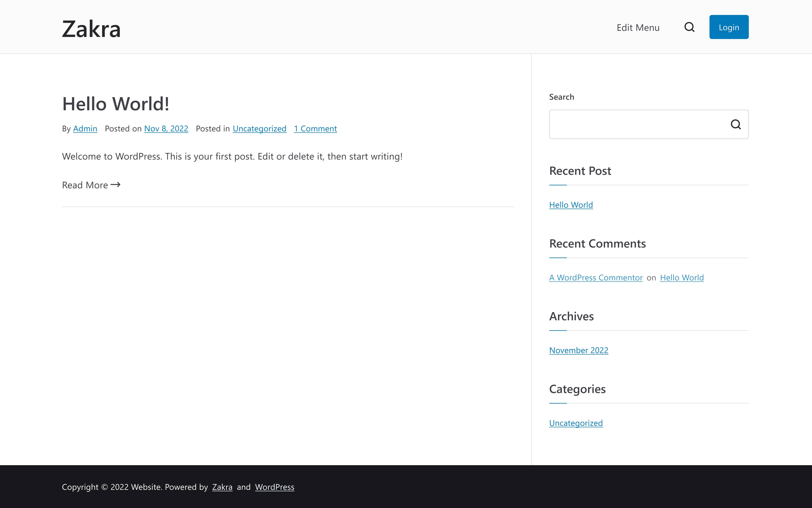
Task: Click the Copyright © 2022 Website text
Action: [112, 487]
